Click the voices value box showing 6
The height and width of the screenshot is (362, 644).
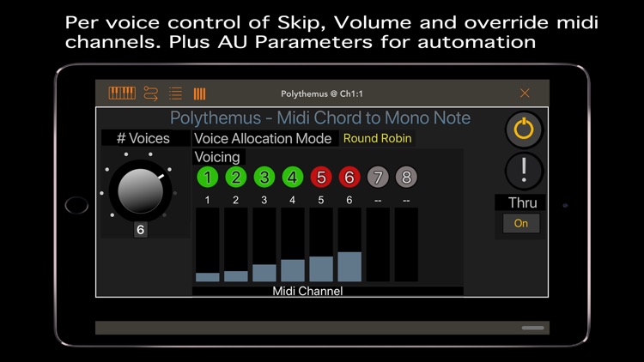141,230
